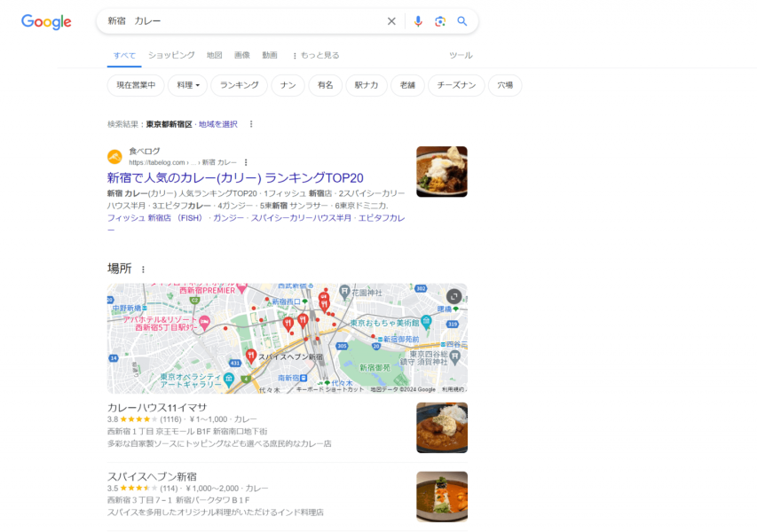
Task: Clear the search query with the X icon
Action: click(x=391, y=21)
